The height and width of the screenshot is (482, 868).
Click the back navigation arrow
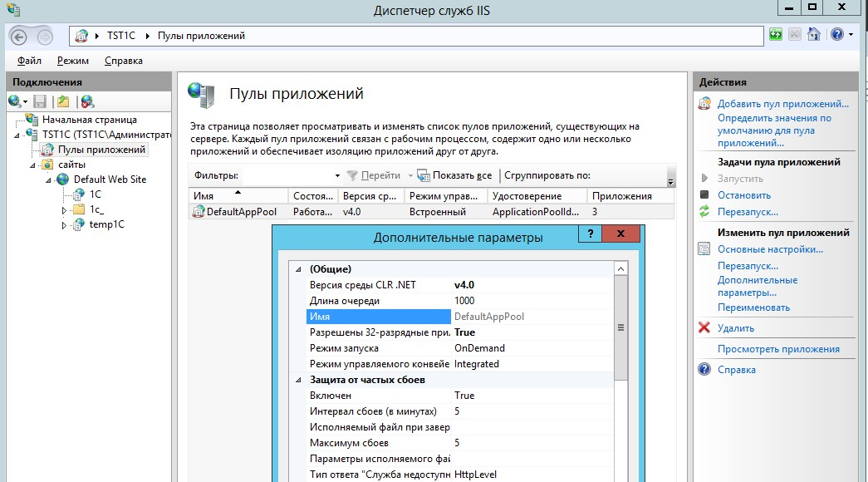pyautogui.click(x=19, y=36)
